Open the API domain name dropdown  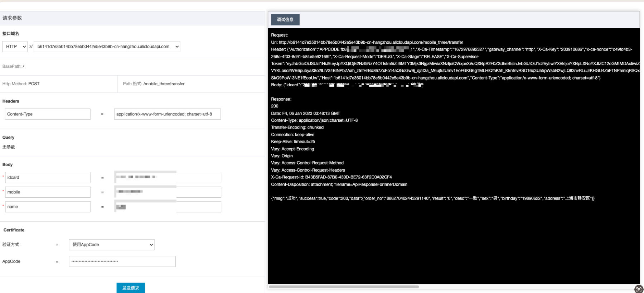point(107,47)
